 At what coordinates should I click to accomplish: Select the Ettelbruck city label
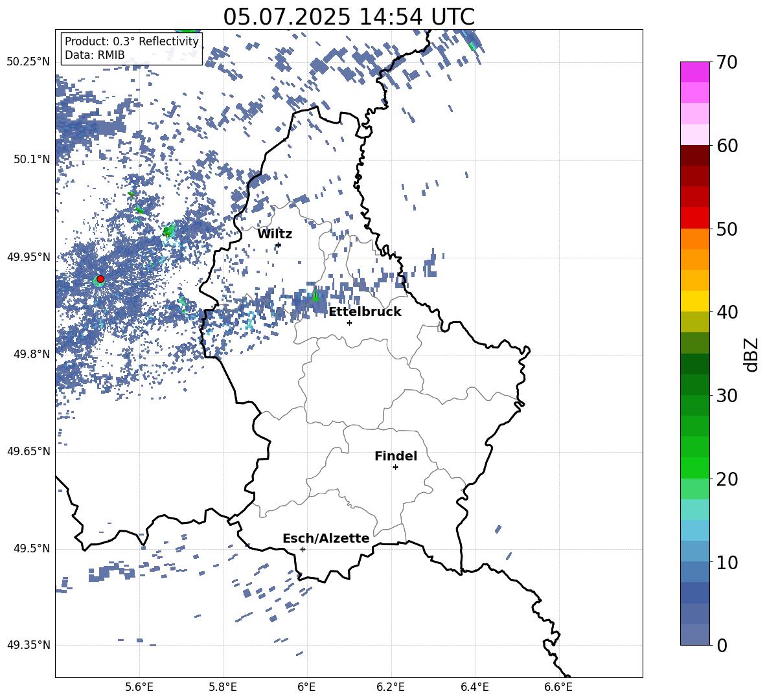click(365, 312)
